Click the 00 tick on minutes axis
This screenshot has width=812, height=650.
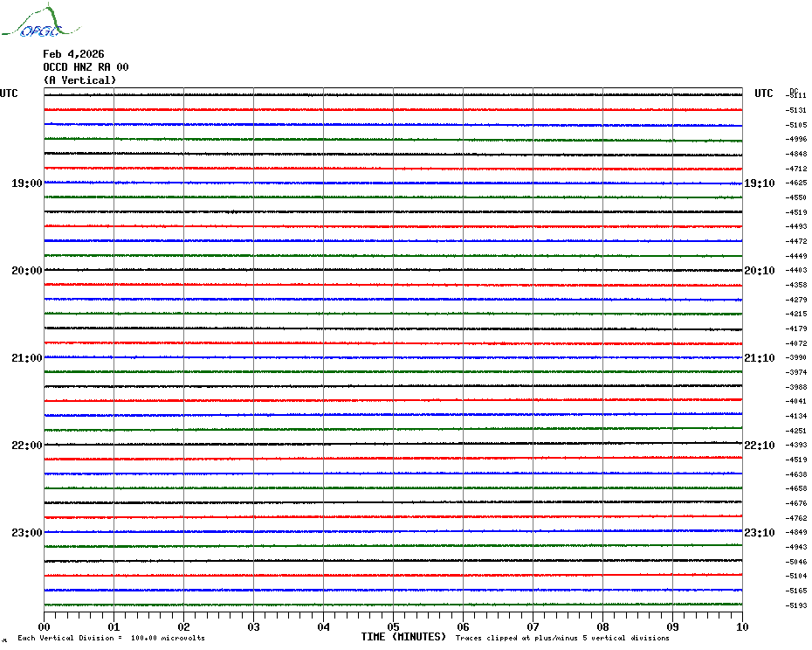[45, 626]
